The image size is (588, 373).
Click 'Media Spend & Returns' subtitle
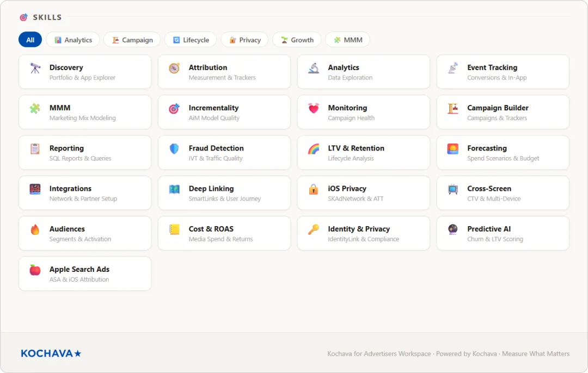coord(220,239)
